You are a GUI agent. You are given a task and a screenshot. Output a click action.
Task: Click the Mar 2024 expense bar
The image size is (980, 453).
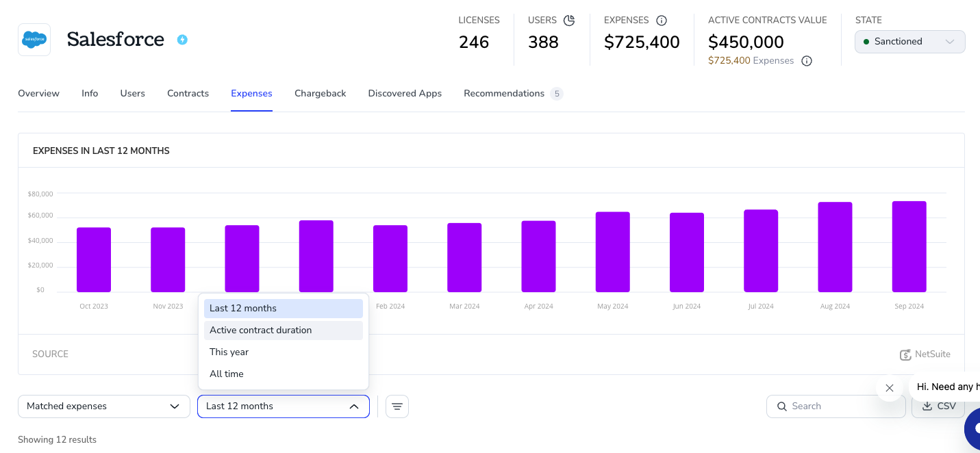[x=464, y=258]
